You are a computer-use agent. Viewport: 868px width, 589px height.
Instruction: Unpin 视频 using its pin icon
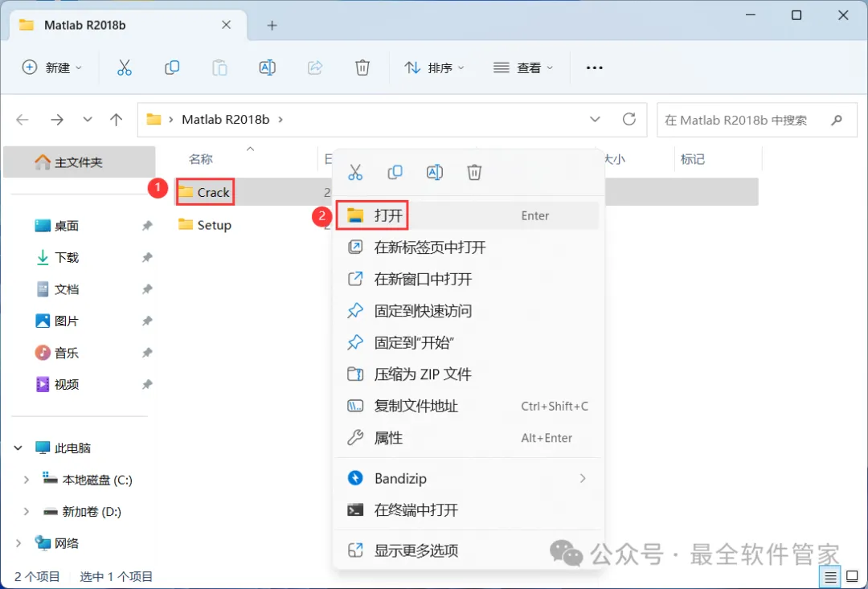147,384
